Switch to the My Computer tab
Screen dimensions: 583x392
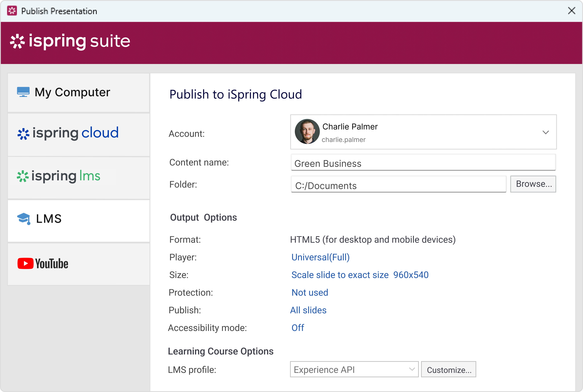(x=79, y=92)
